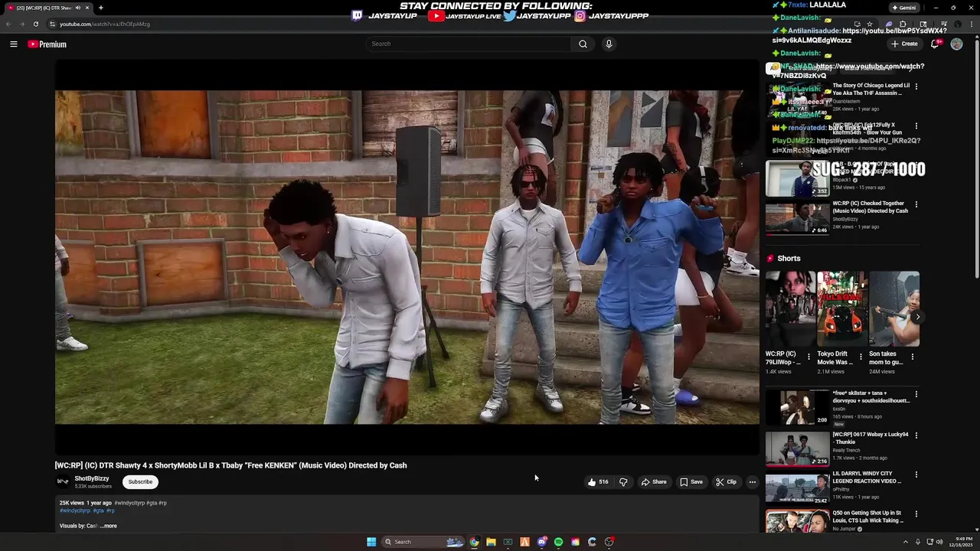Open Tokyo Drift Movie short thumbnail
Screen dimensions: 980x551
[841, 308]
